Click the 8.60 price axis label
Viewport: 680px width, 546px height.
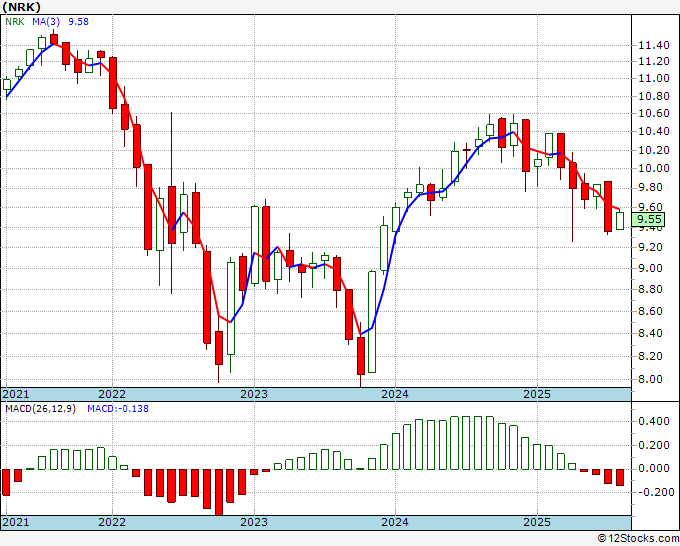click(x=651, y=311)
